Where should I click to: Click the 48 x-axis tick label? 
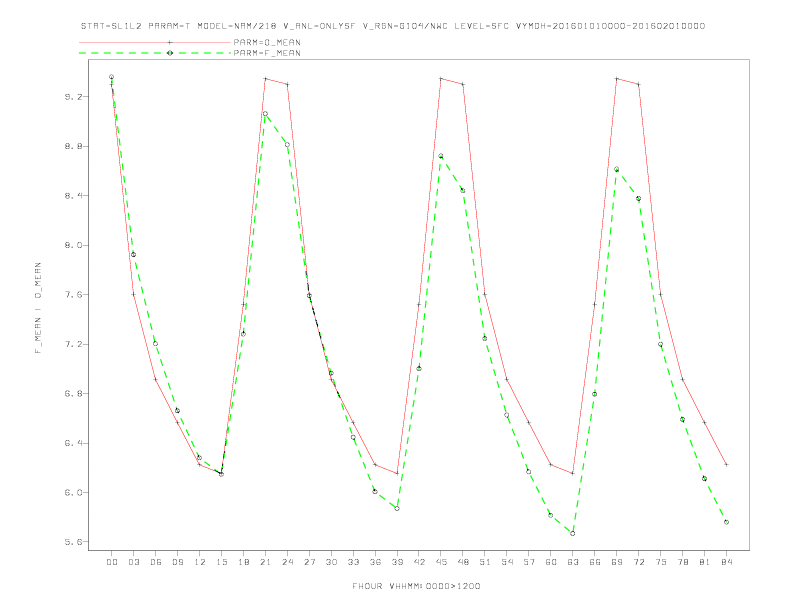point(463,562)
